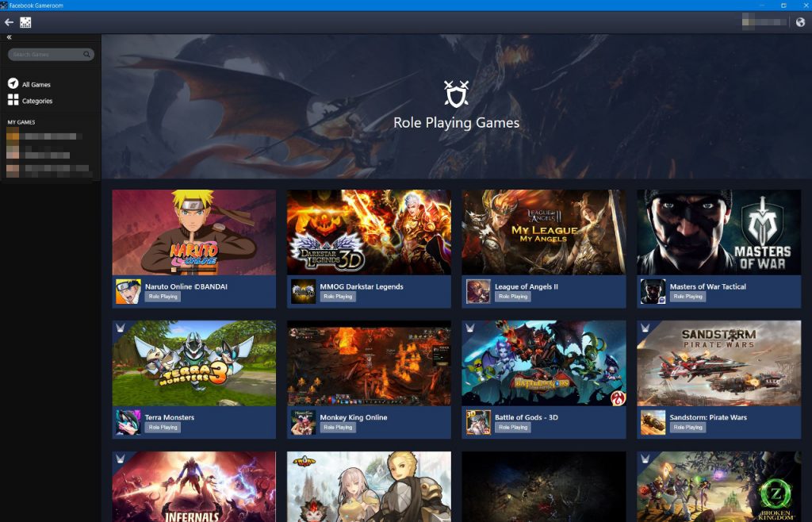This screenshot has height=522, width=812.
Task: Click the back arrow in the top toolbar
Action: (x=10, y=21)
